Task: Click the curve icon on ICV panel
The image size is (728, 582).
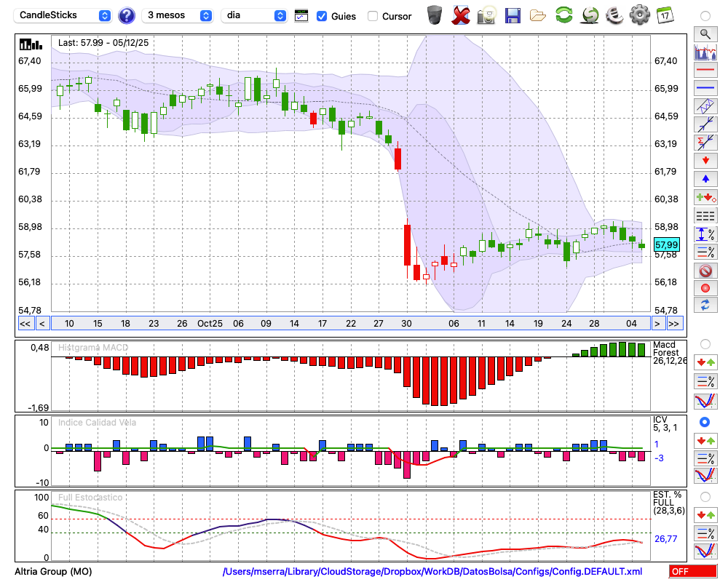Action: [x=705, y=476]
